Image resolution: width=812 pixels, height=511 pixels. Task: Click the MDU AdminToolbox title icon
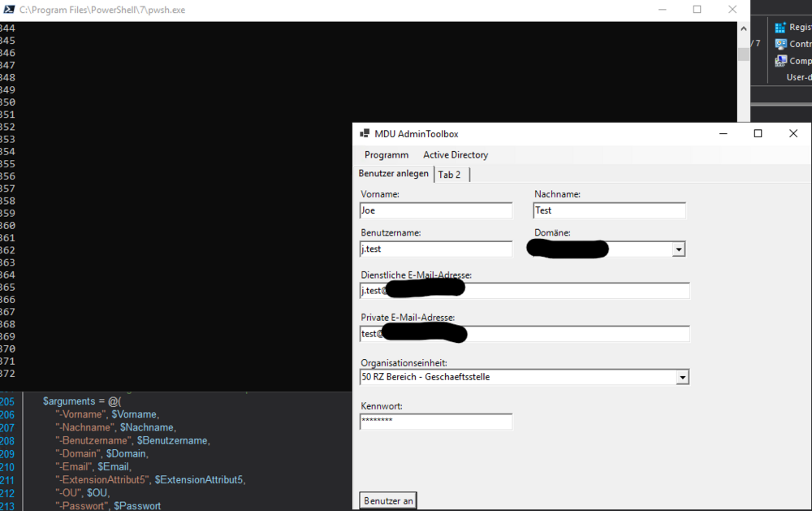tap(365, 133)
